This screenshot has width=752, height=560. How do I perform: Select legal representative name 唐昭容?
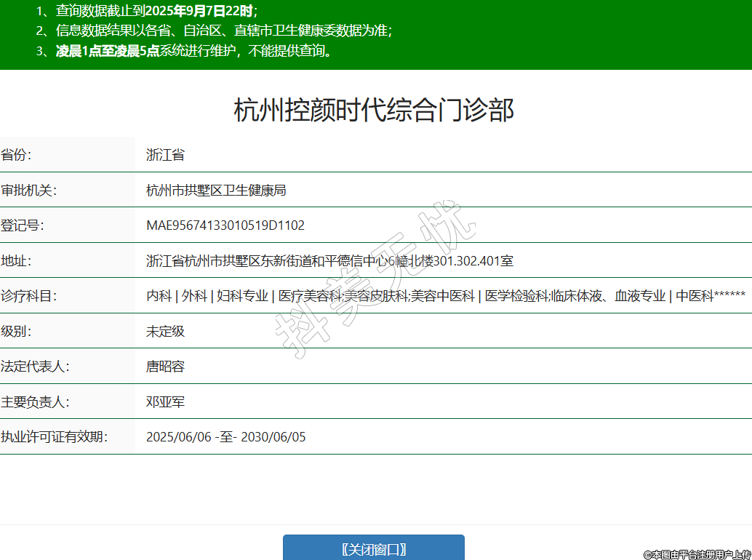[165, 367]
